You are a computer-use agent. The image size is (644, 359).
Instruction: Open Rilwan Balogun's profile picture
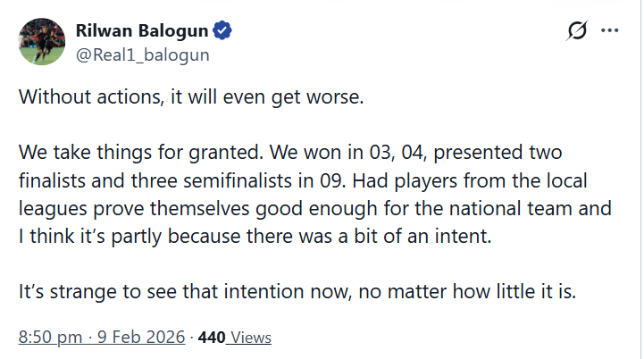coord(40,42)
